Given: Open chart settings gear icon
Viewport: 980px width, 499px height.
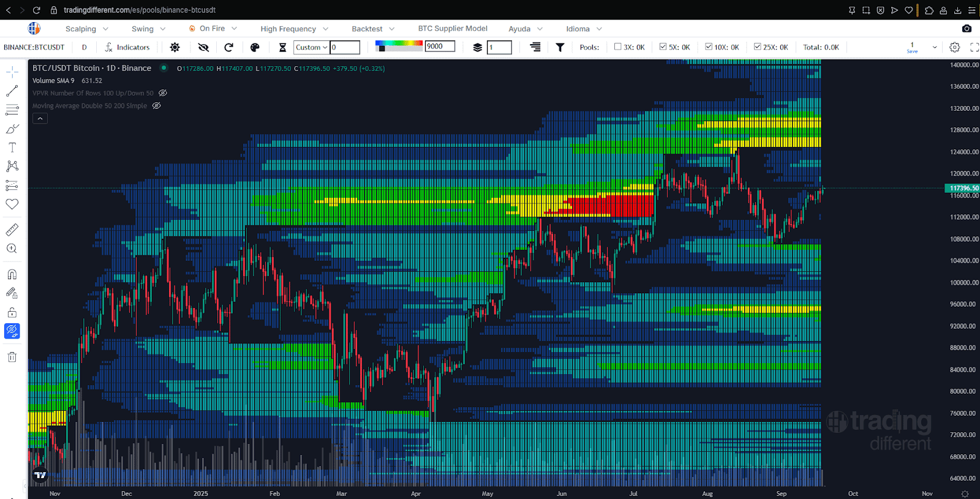Looking at the screenshot, I should click(x=954, y=47).
